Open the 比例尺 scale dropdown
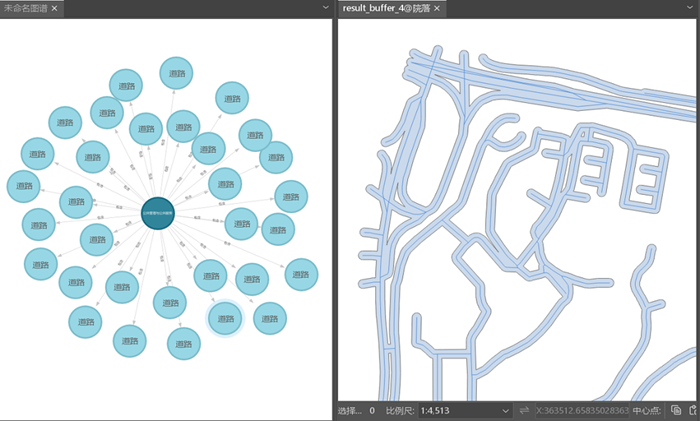700x421 pixels. (x=506, y=411)
